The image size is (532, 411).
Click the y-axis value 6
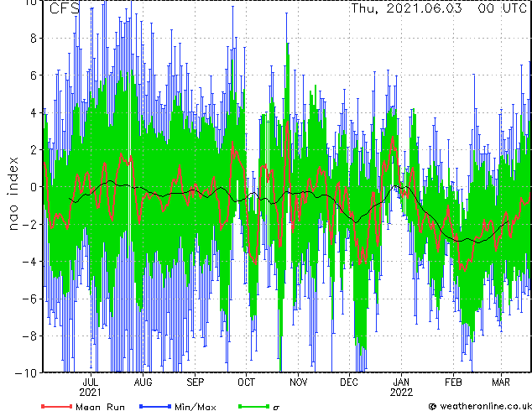(34, 75)
